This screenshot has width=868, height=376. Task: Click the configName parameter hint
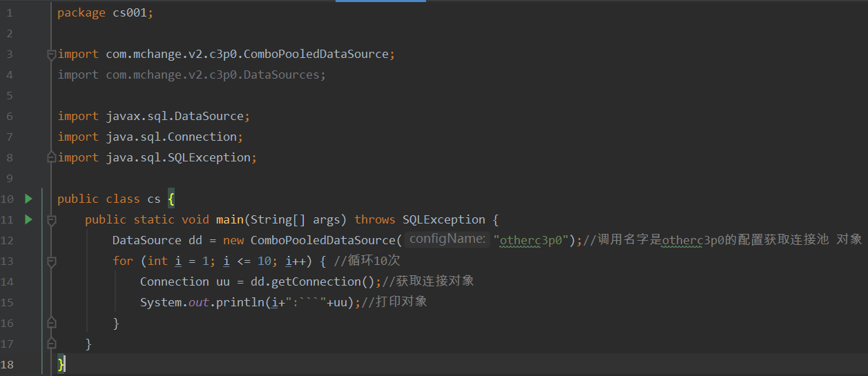pyautogui.click(x=447, y=239)
